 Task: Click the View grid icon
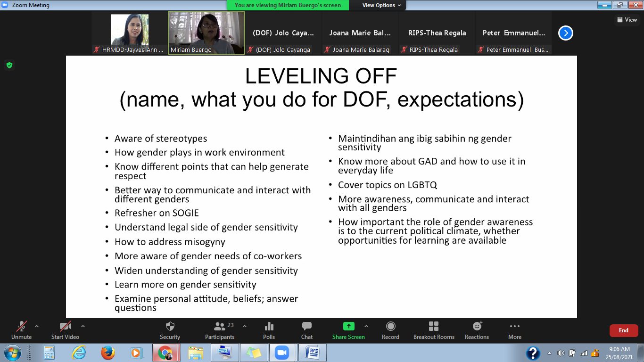[x=619, y=20]
